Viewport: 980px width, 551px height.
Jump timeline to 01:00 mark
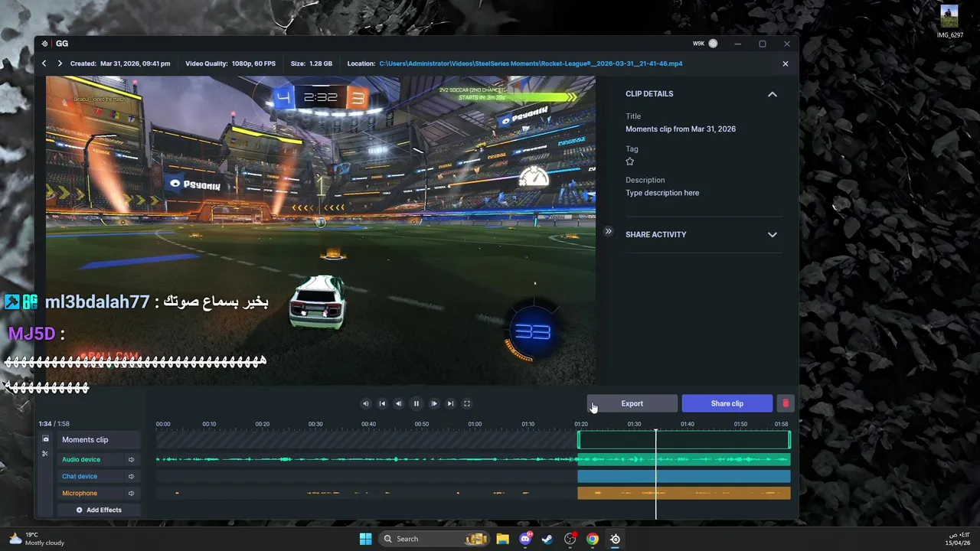coord(475,424)
